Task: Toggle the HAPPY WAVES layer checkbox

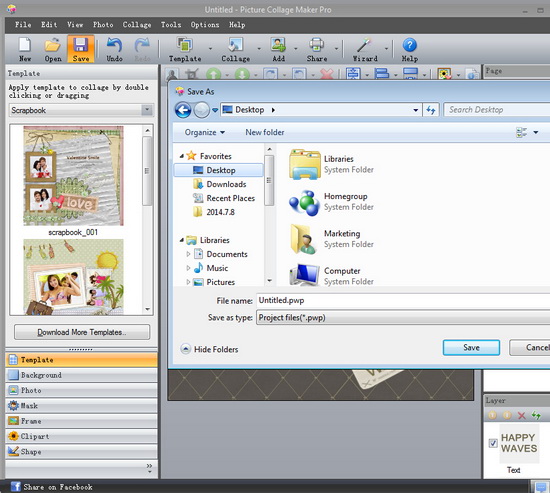Action: coord(493,443)
